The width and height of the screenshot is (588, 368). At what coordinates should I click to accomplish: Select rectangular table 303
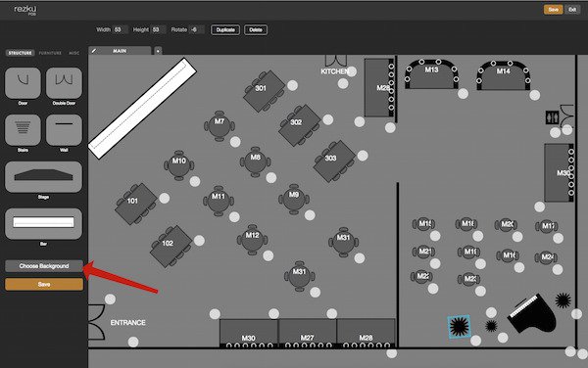(334, 161)
